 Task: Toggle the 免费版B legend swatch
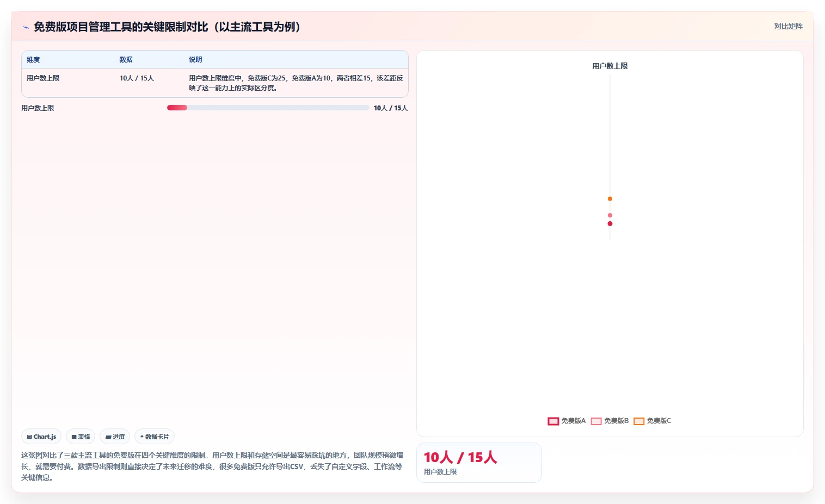pyautogui.click(x=596, y=421)
